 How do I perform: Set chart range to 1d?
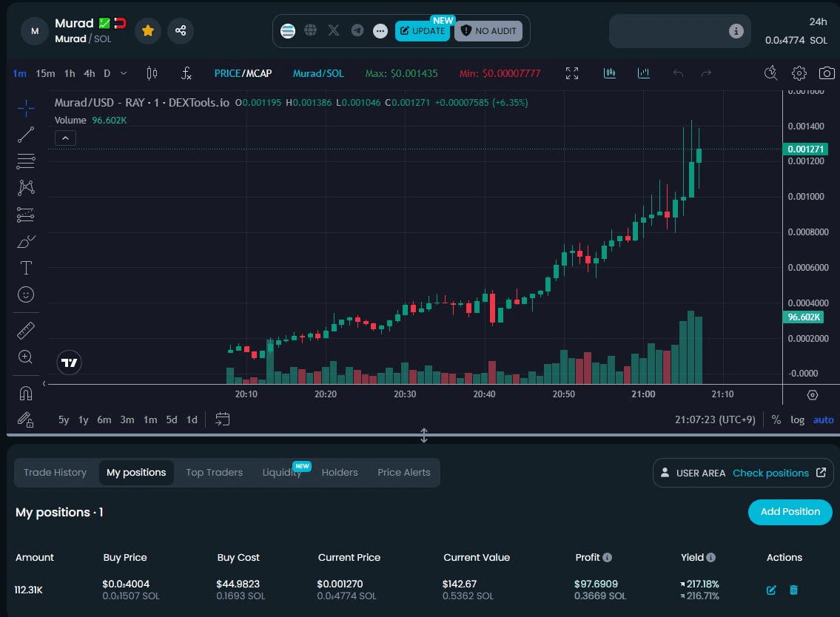point(192,420)
